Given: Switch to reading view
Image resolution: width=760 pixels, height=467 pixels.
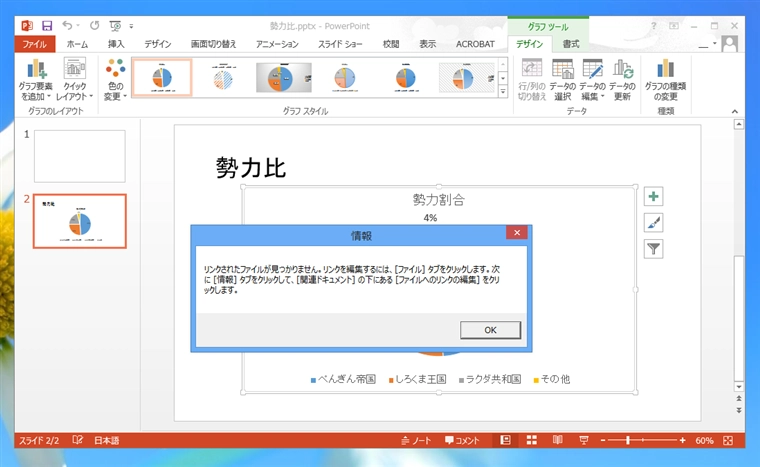Looking at the screenshot, I should pos(558,440).
